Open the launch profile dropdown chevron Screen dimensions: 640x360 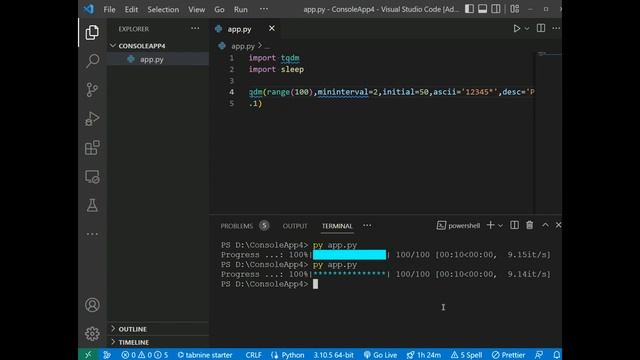click(500, 226)
